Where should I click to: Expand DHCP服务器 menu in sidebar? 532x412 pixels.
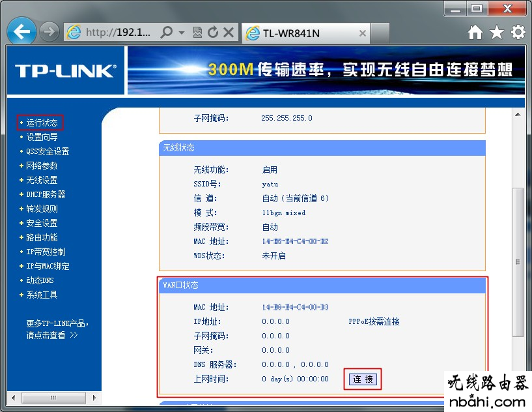click(x=46, y=194)
